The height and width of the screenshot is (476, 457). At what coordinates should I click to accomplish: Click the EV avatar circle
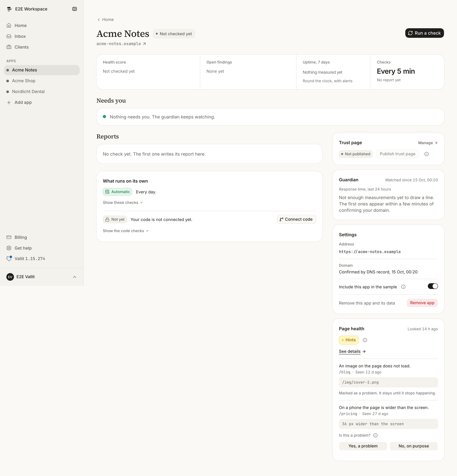click(x=10, y=277)
